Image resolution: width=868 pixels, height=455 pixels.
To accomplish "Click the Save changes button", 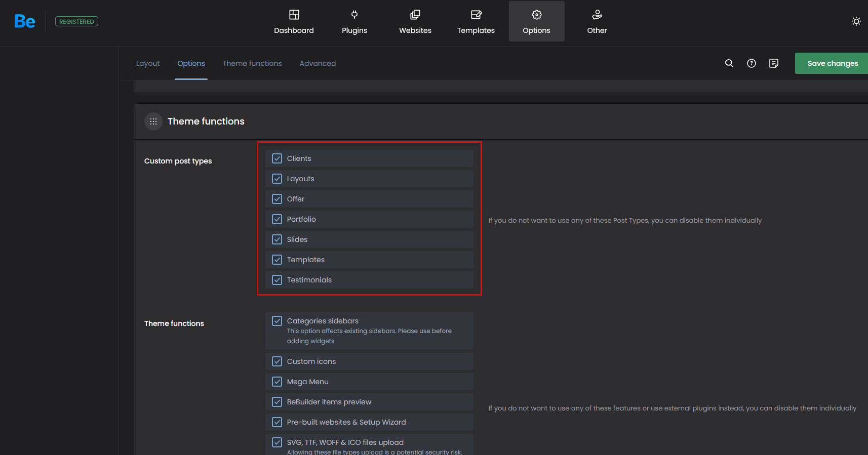I will (x=832, y=63).
